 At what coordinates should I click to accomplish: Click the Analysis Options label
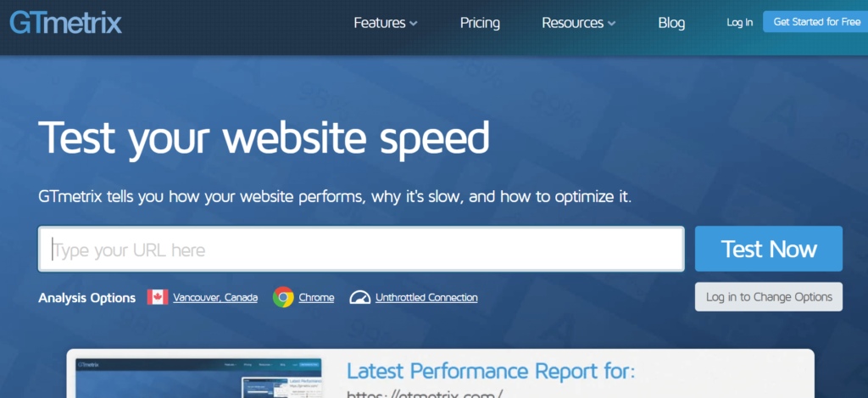(x=87, y=298)
